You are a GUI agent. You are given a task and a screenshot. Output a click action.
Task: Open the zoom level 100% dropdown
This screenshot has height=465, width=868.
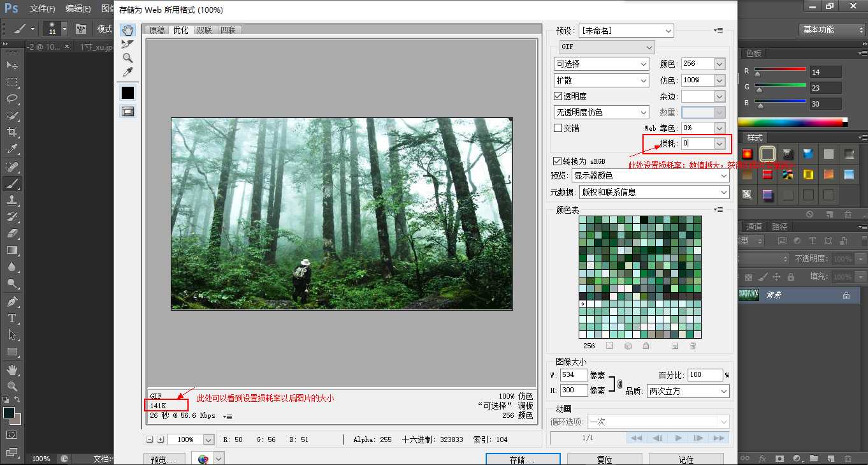pyautogui.click(x=208, y=439)
